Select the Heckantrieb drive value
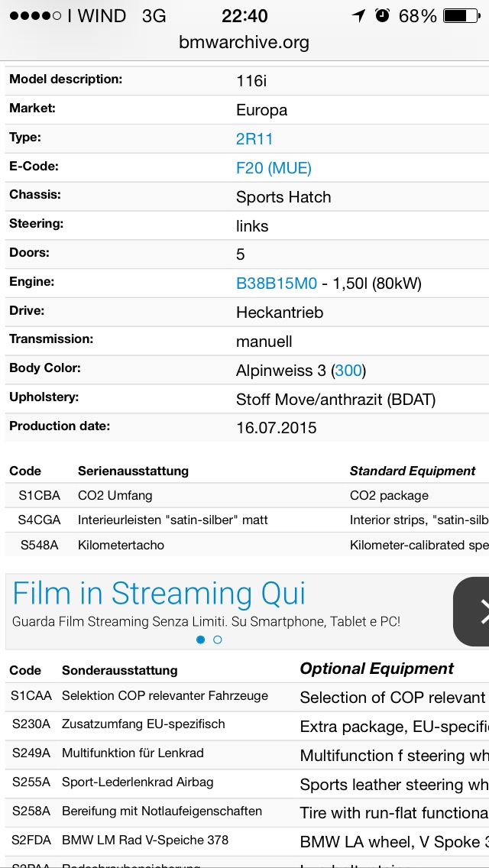Screen dimensions: 489x868 (x=280, y=313)
